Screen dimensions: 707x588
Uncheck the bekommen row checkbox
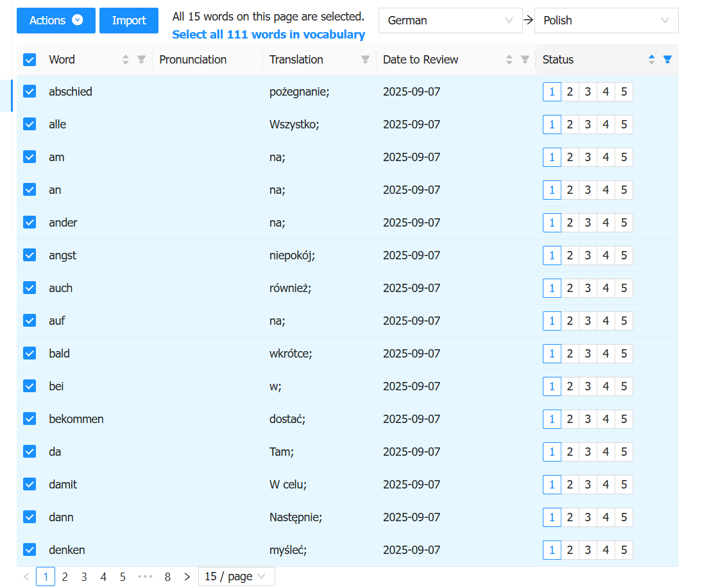pyautogui.click(x=30, y=419)
